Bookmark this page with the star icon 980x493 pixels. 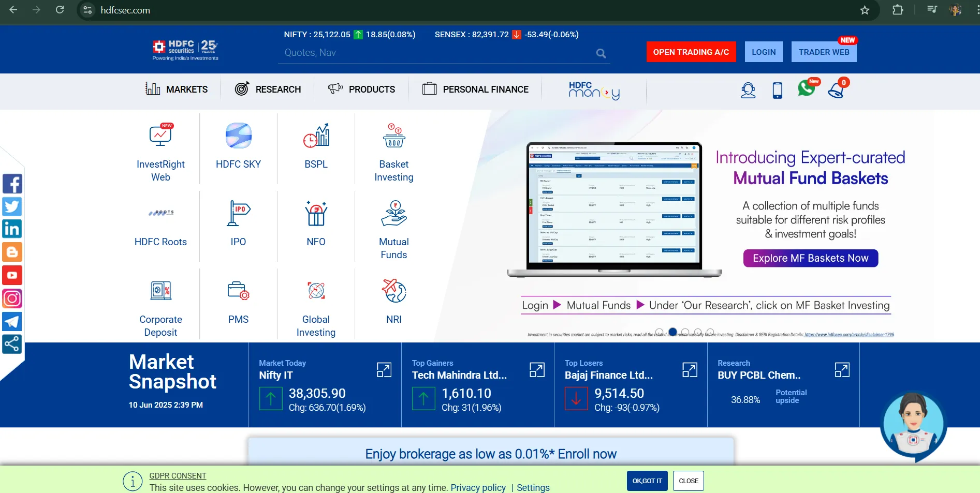click(865, 10)
